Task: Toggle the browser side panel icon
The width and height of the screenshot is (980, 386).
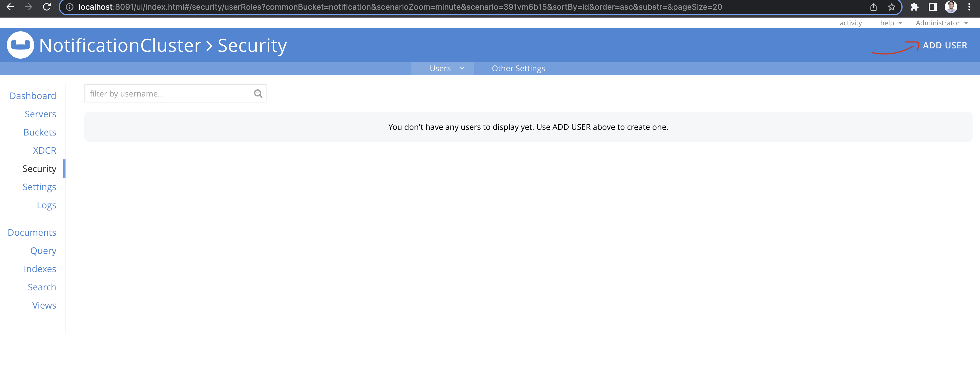Action: (932, 7)
